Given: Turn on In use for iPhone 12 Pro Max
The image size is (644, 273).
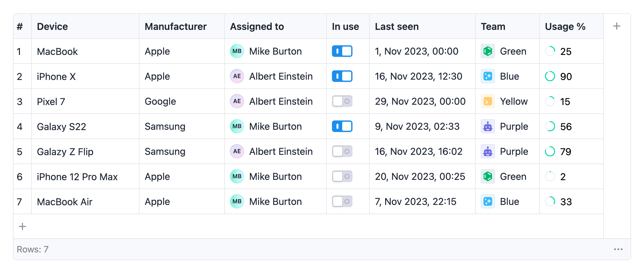Looking at the screenshot, I should (342, 177).
